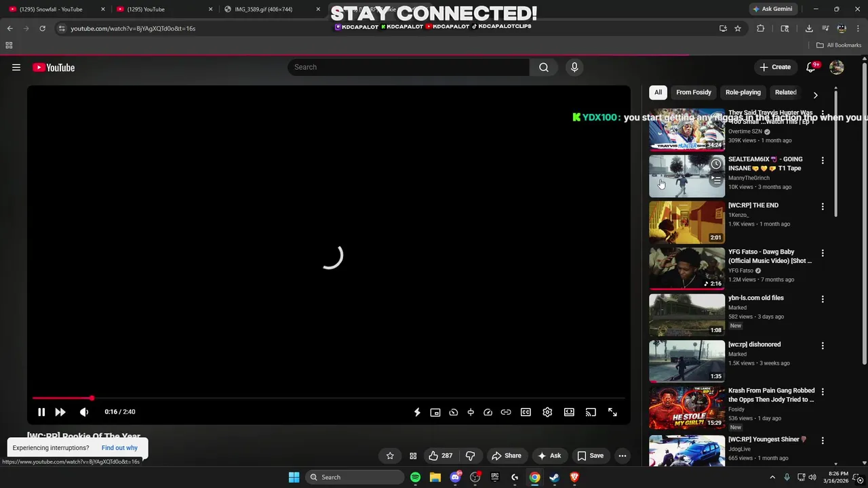Viewport: 868px width, 488px height.
Task: Seek along the video progress bar
Action: click(328, 399)
